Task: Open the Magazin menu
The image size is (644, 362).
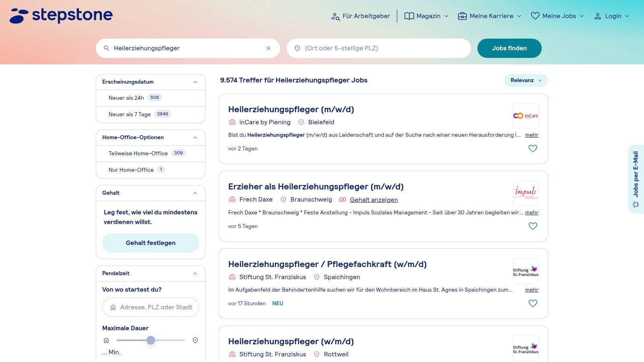Action: 426,16
